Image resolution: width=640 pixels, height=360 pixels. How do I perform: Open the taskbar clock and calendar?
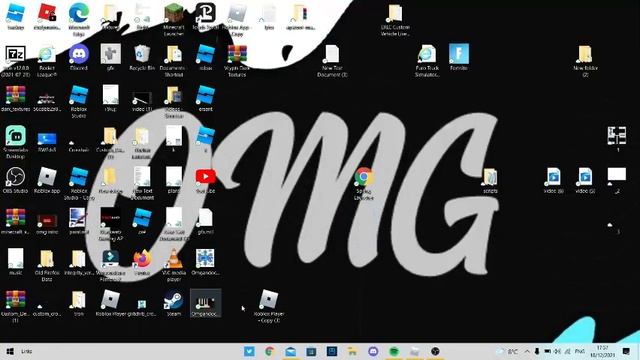click(x=602, y=351)
